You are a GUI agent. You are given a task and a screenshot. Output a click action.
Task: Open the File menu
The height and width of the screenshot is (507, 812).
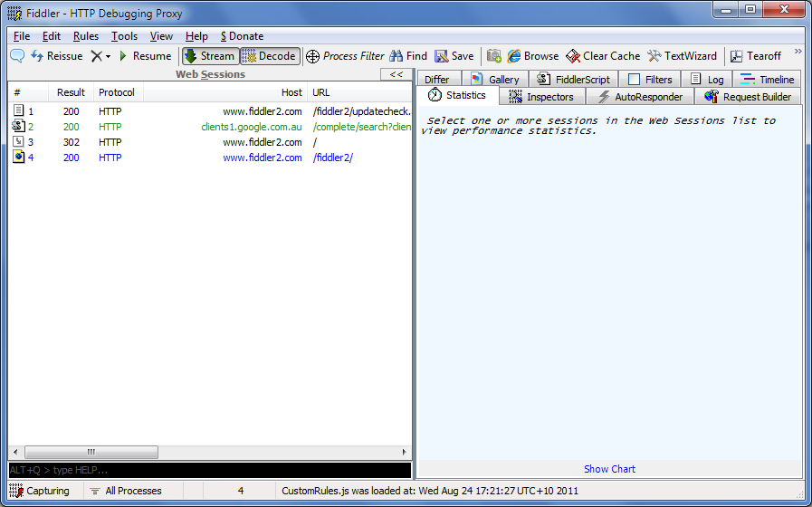22,36
